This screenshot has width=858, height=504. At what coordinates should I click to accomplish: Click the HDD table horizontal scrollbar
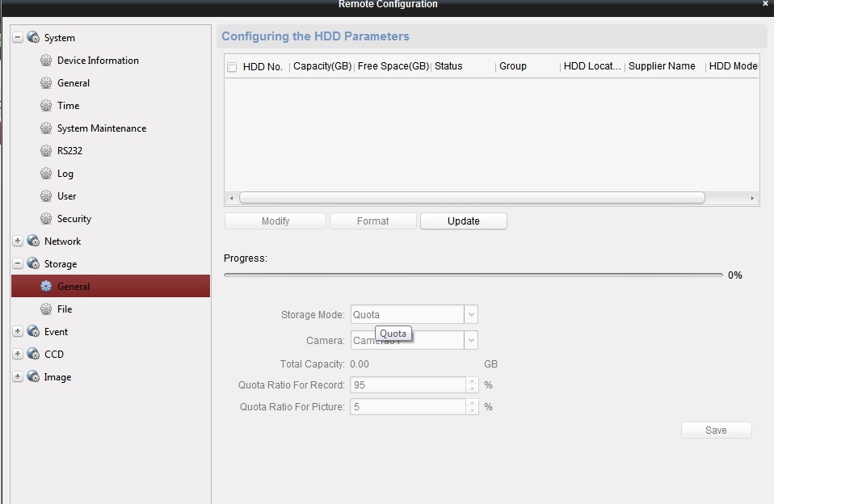click(472, 198)
